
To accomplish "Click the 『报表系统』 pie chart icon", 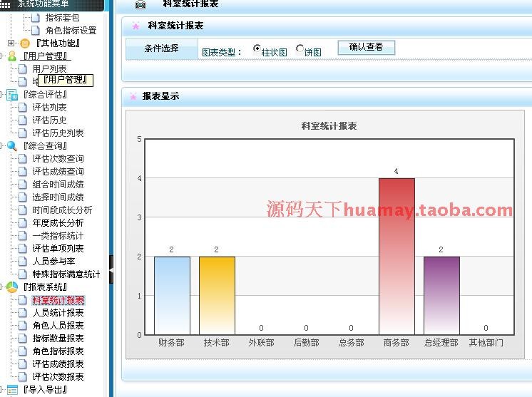I will click(x=12, y=287).
